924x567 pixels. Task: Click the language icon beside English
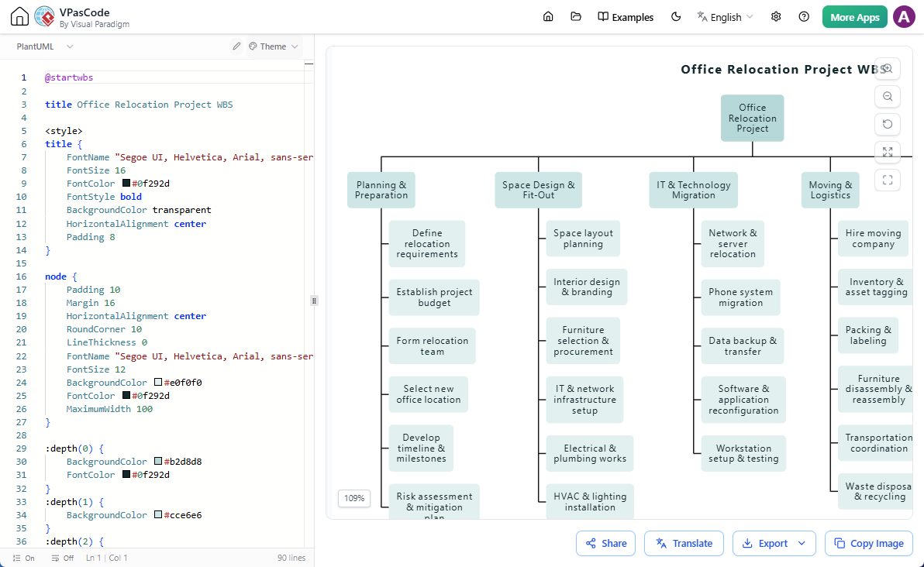[x=702, y=16]
